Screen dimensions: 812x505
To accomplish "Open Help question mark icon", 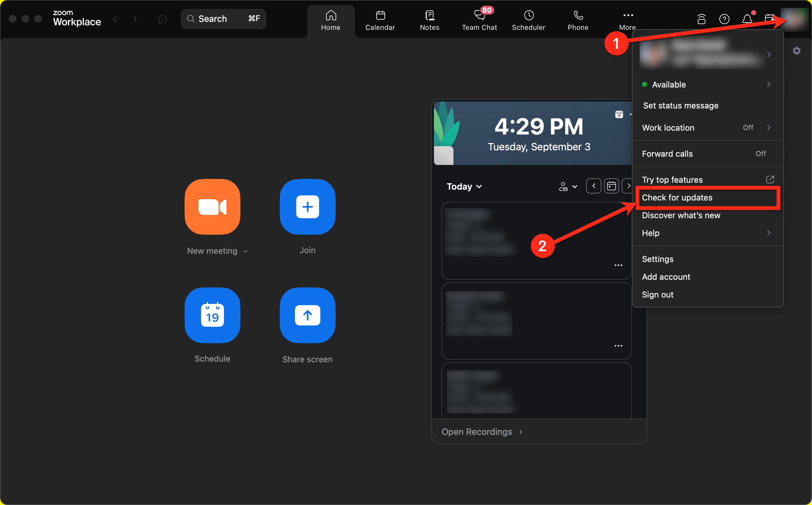I will [x=724, y=19].
